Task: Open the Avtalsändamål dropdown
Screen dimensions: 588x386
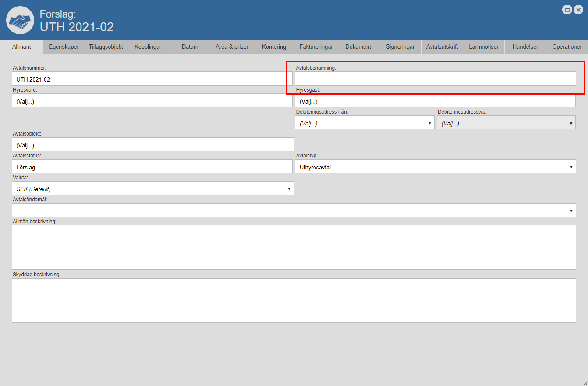Action: coord(294,211)
